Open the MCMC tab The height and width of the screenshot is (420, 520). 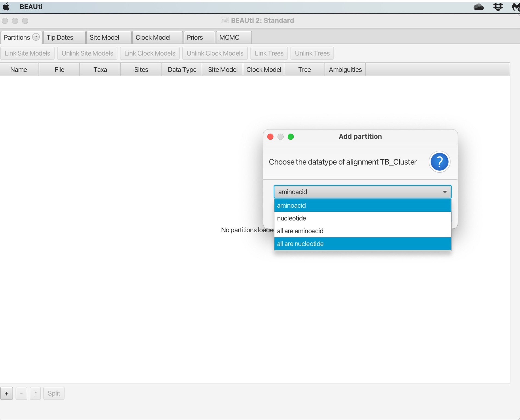coord(229,37)
